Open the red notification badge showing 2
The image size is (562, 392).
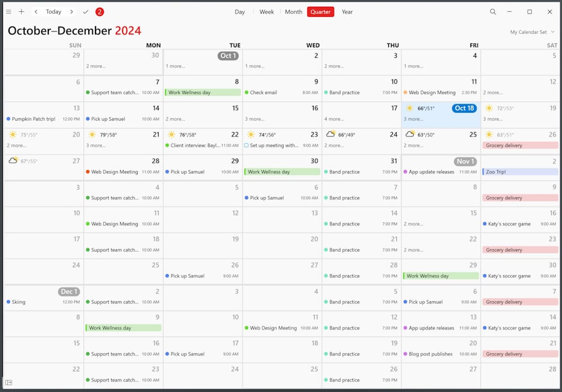(x=99, y=12)
